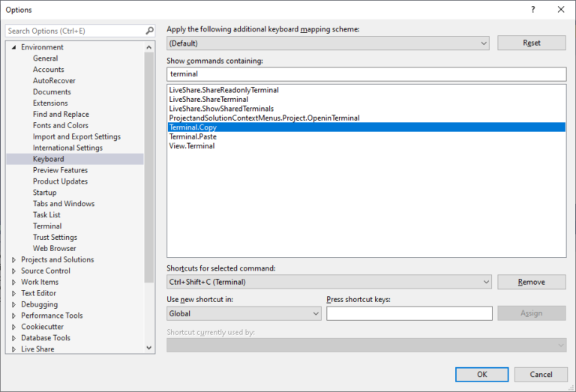
Task: Click the Remove shortcut button
Action: (531, 282)
